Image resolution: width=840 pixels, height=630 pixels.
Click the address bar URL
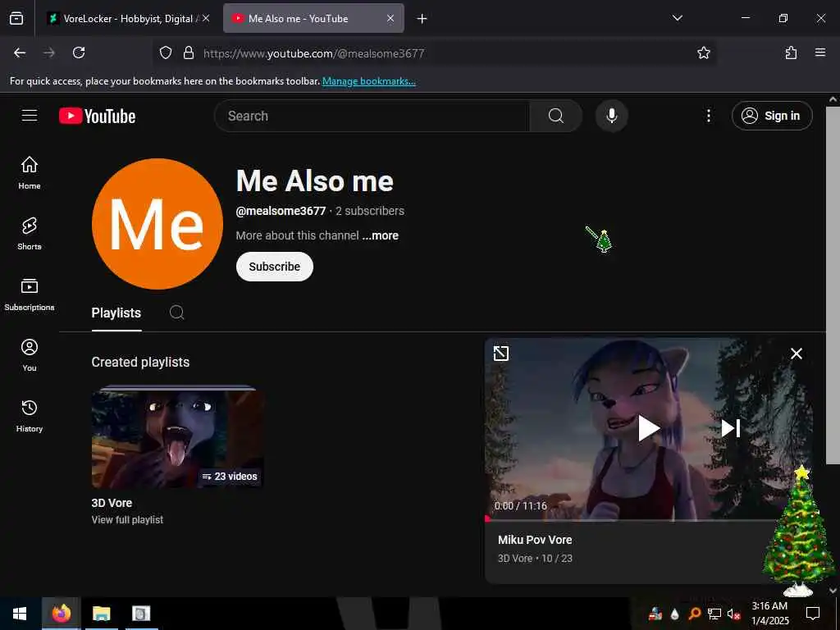tap(313, 53)
